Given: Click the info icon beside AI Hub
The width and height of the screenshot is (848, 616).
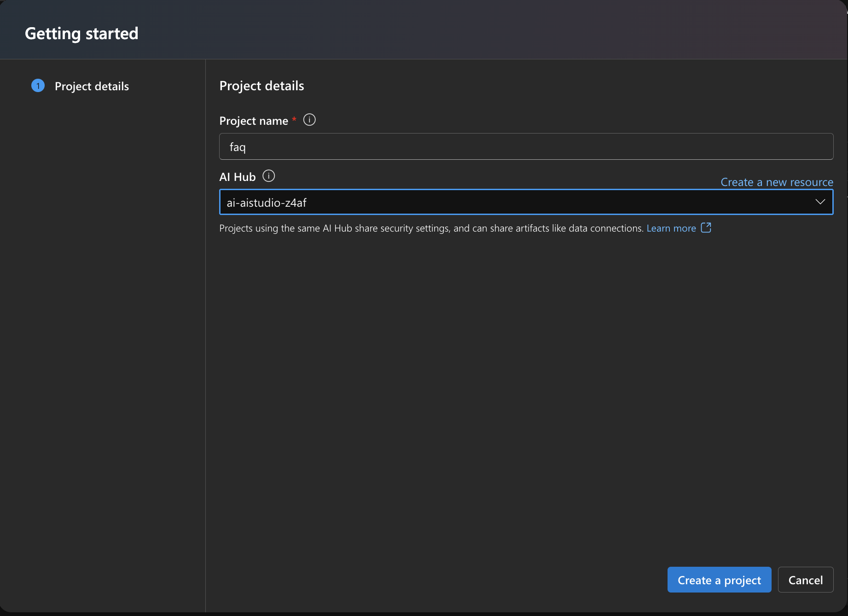Looking at the screenshot, I should pyautogui.click(x=268, y=176).
